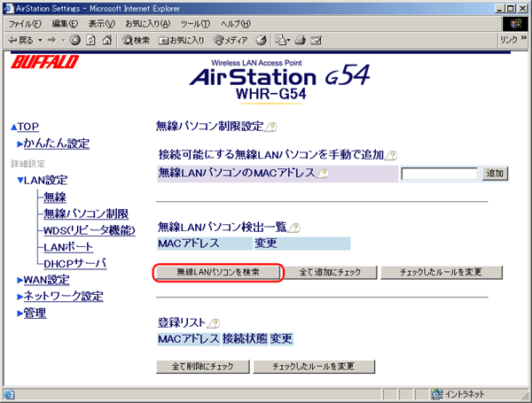Screen dimensions: 532x403
Task: Go to the TOP link
Action: pos(27,127)
